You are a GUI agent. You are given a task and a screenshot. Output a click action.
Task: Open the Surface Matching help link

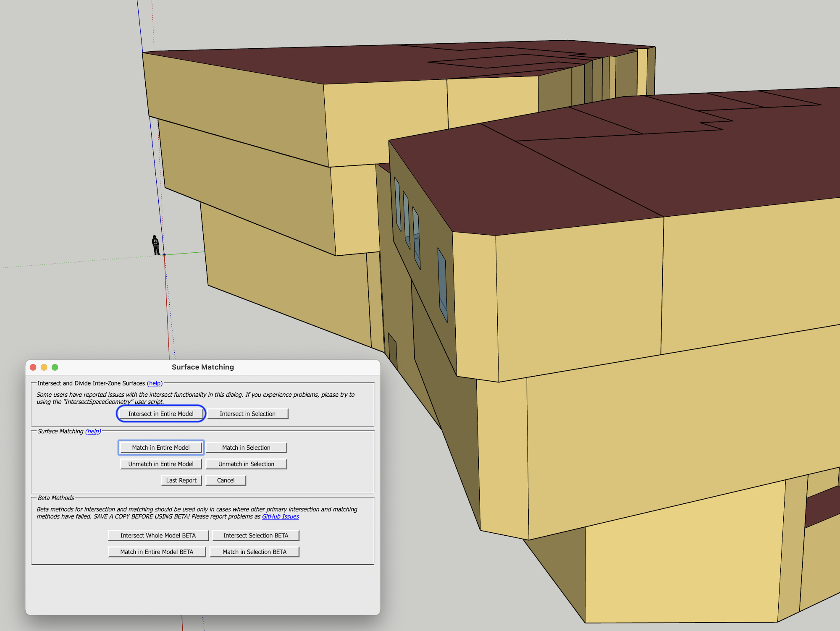pyautogui.click(x=93, y=431)
